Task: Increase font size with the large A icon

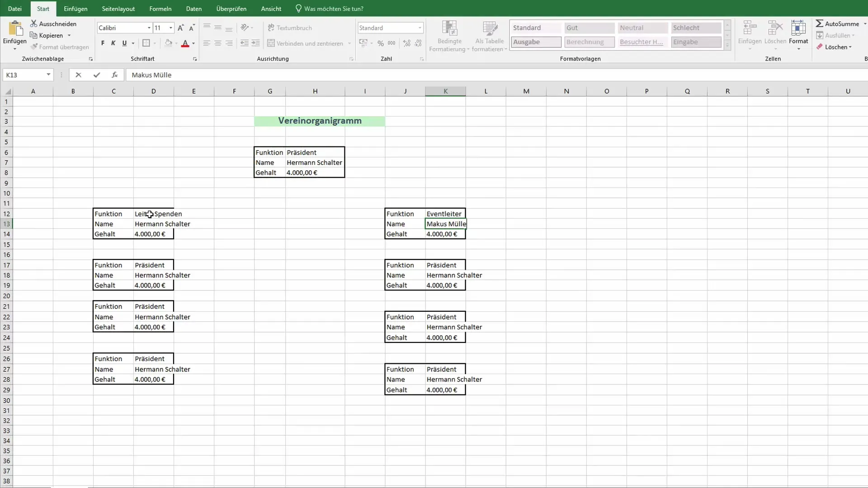Action: tap(180, 28)
